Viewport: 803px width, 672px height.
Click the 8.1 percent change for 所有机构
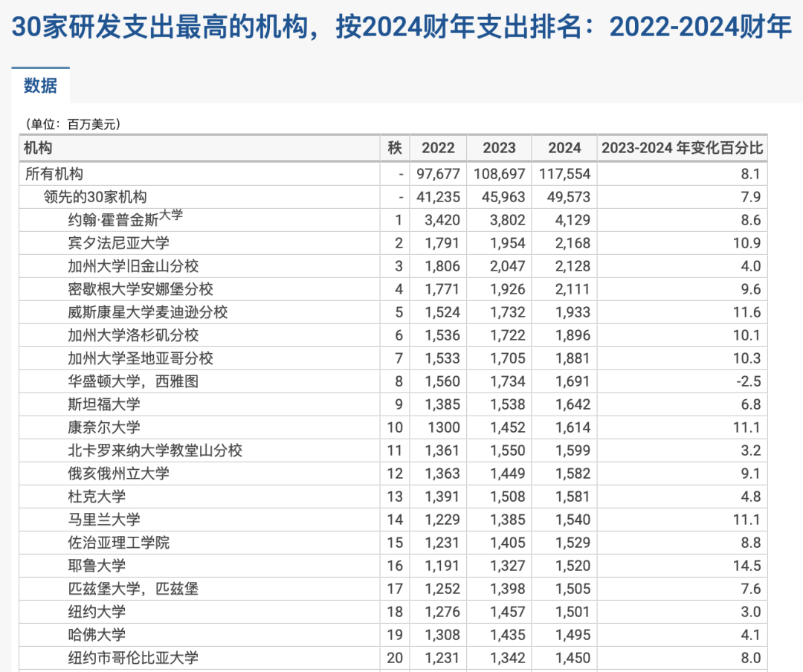(x=751, y=174)
